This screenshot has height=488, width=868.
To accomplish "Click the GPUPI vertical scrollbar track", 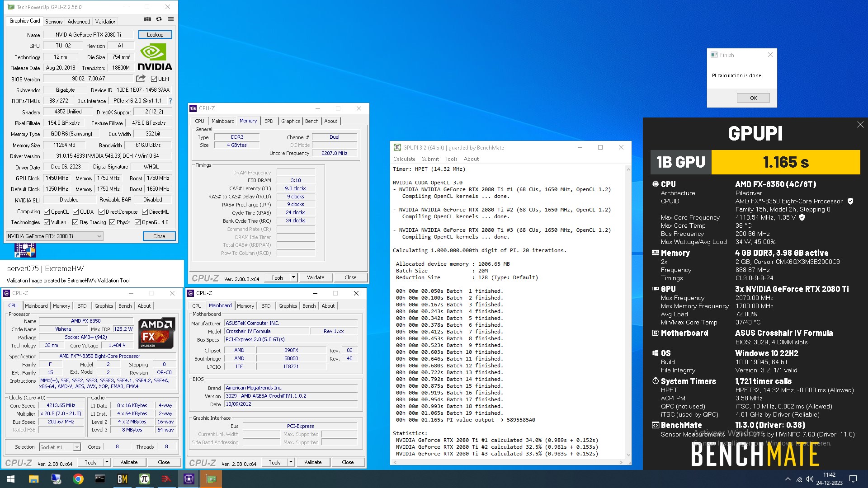I will pyautogui.click(x=628, y=312).
